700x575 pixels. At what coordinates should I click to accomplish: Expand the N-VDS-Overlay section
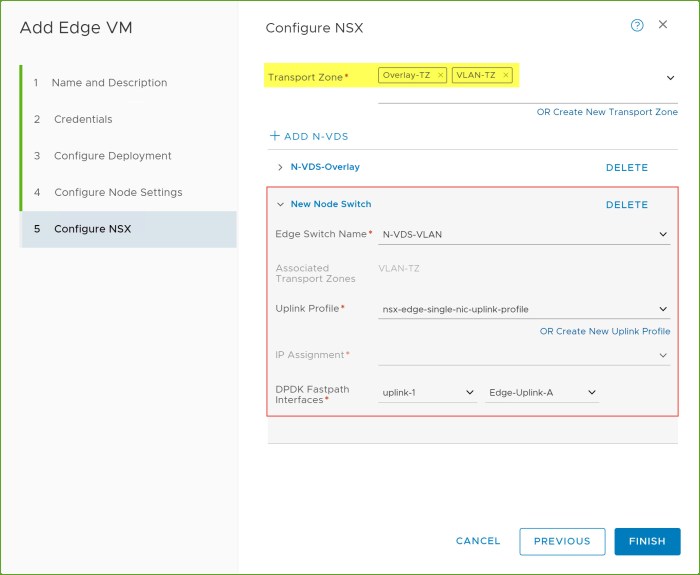[280, 167]
